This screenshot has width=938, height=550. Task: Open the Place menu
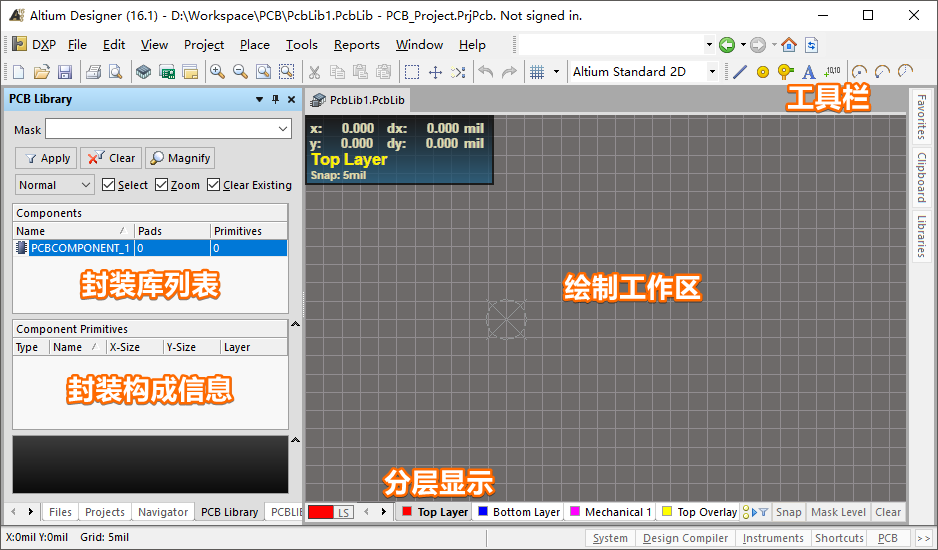coord(255,45)
